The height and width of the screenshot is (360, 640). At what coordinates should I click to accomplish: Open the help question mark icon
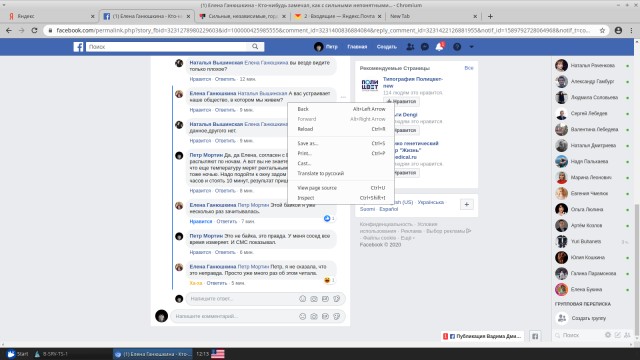point(457,47)
